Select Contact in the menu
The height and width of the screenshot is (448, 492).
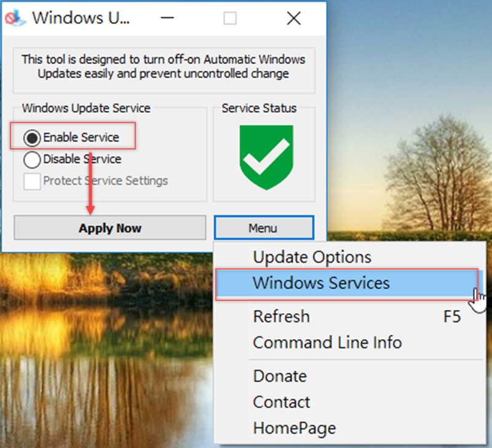[x=350, y=402]
